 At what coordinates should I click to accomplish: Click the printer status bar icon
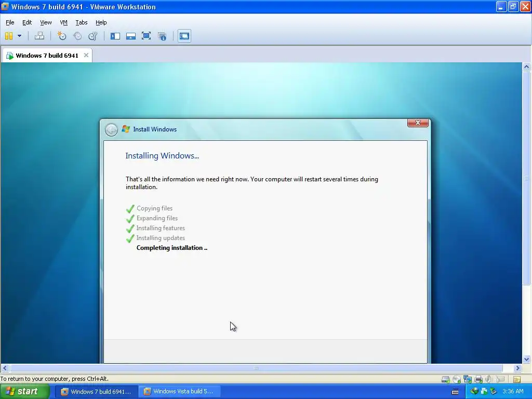pos(478,379)
